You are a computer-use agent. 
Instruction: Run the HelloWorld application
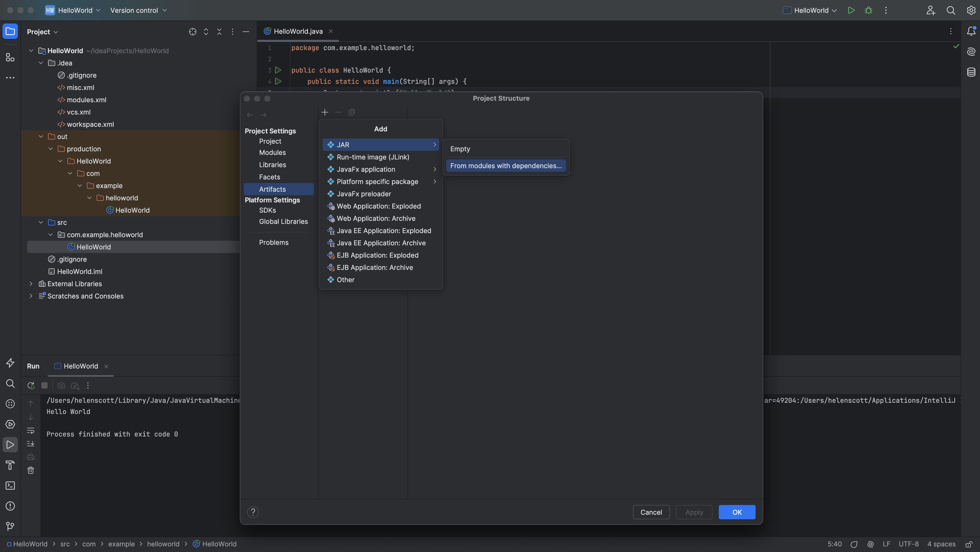851,10
